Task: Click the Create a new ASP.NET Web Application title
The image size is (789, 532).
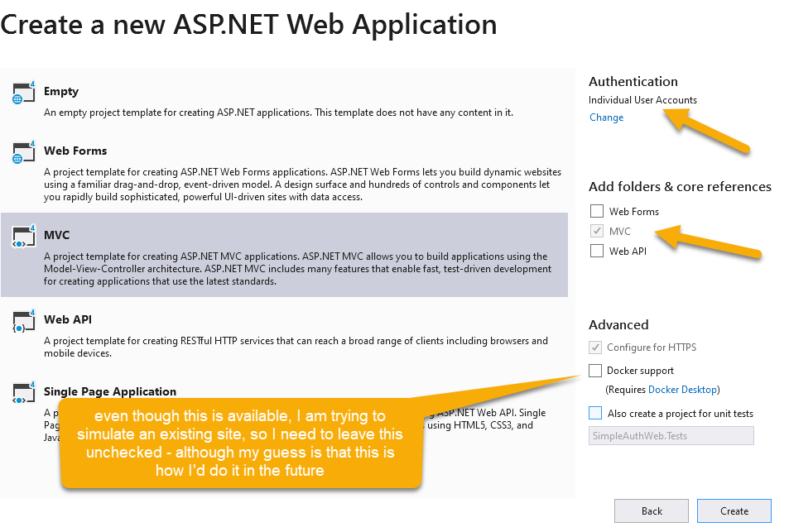Action: (248, 25)
